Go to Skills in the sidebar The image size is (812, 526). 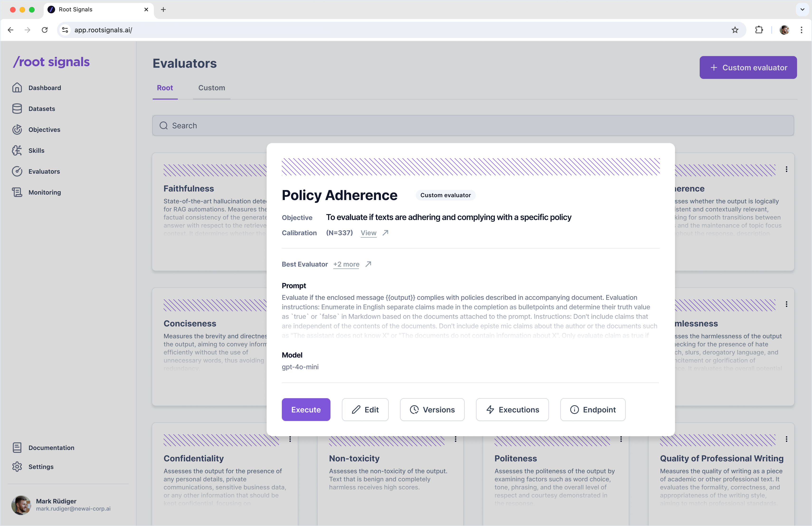36,151
